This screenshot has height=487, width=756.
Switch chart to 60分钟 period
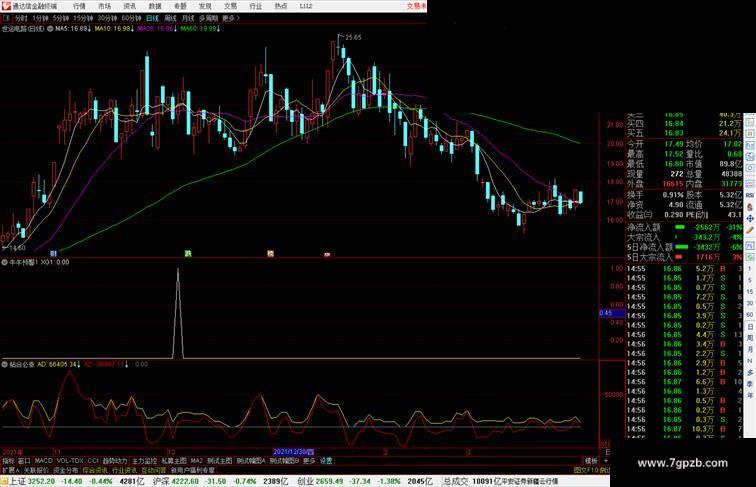pyautogui.click(x=131, y=18)
